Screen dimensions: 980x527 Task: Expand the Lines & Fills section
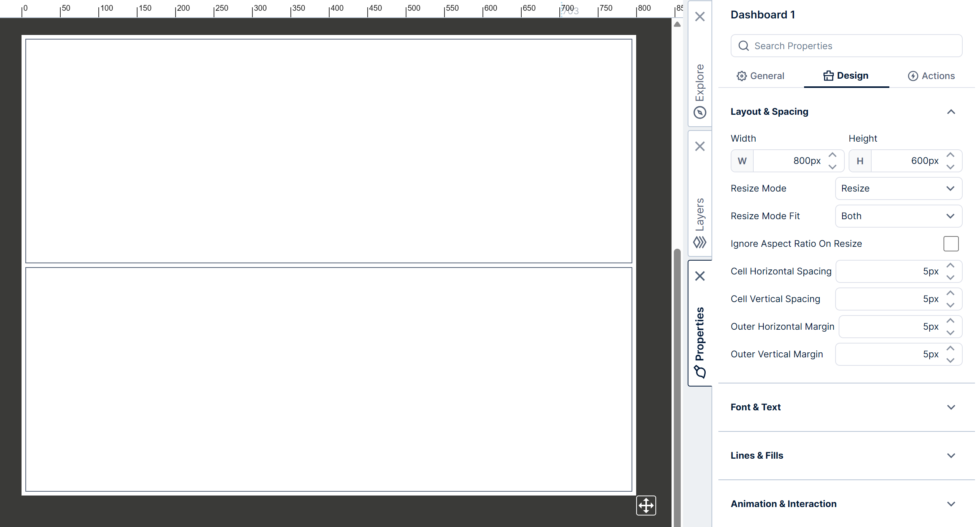coord(951,456)
